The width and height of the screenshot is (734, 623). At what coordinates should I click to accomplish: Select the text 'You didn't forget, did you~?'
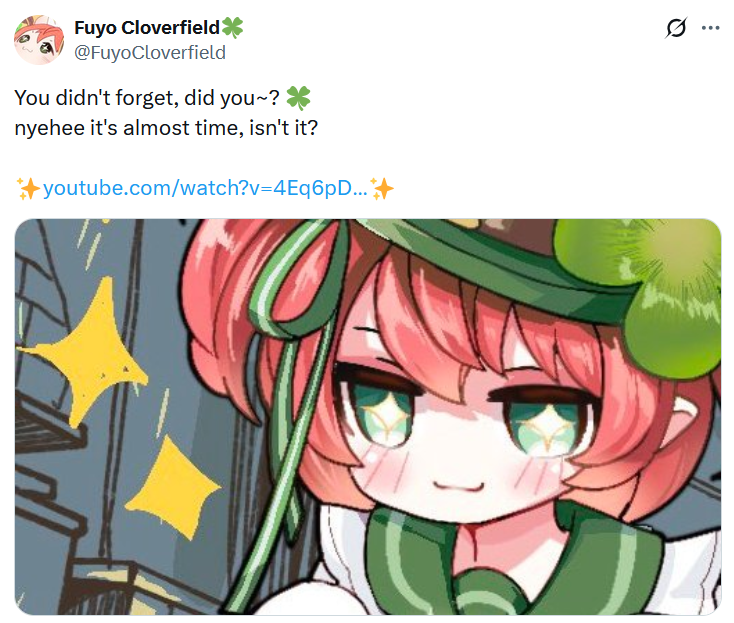pos(147,98)
